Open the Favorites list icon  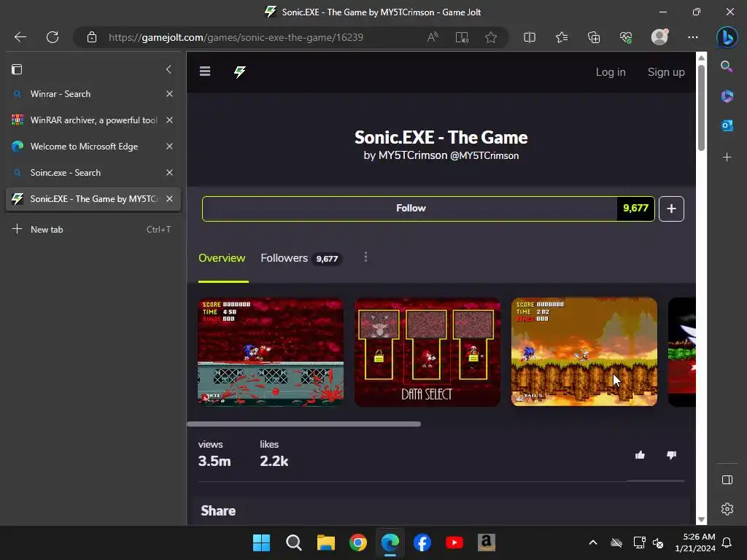tap(562, 37)
